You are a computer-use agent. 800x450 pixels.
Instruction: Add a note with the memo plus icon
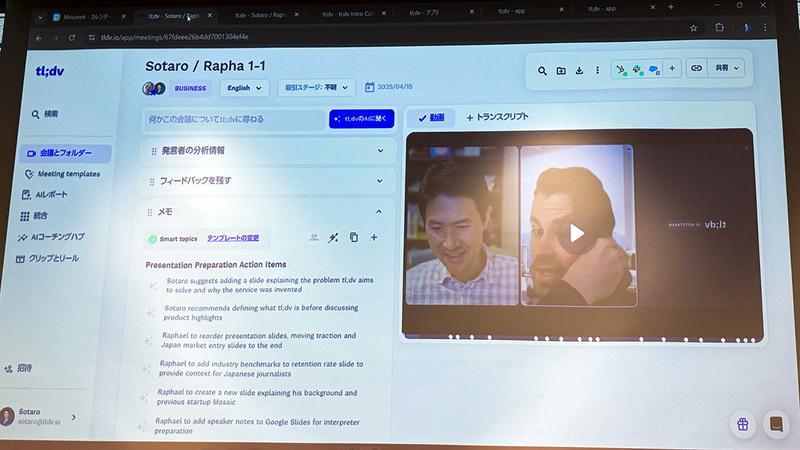[374, 237]
